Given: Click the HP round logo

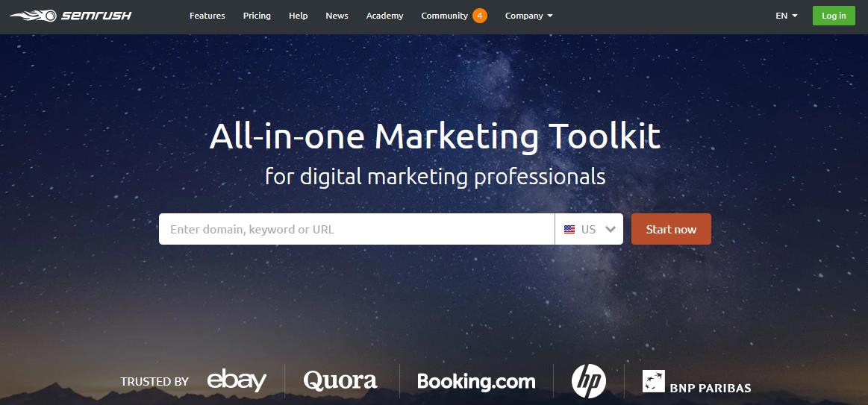Looking at the screenshot, I should tap(588, 380).
